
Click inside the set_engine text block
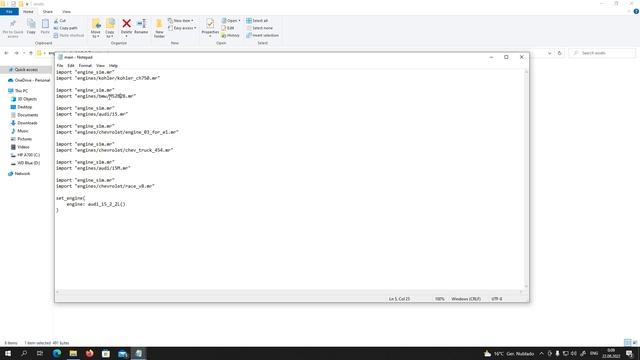91,204
